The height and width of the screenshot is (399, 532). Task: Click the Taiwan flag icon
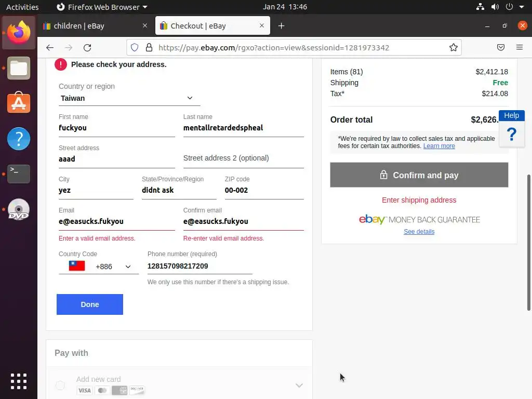click(77, 265)
